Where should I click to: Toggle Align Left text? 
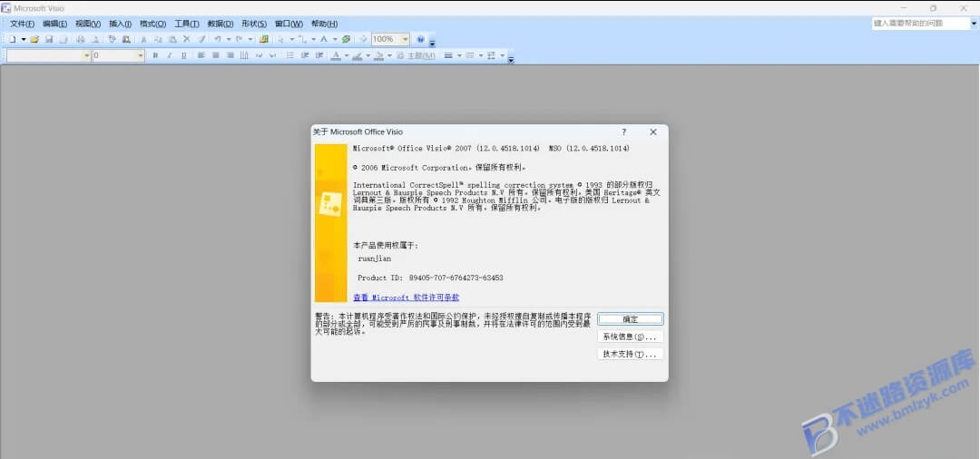click(201, 55)
